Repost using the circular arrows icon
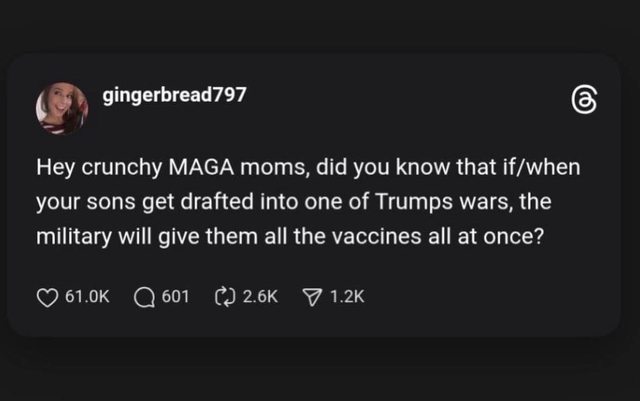Viewport: 640px width, 401px height. tap(224, 297)
